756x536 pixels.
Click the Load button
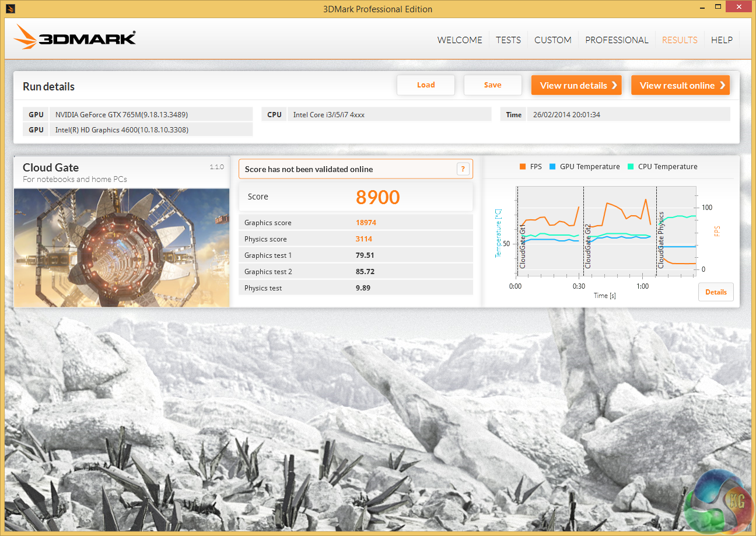pyautogui.click(x=426, y=85)
